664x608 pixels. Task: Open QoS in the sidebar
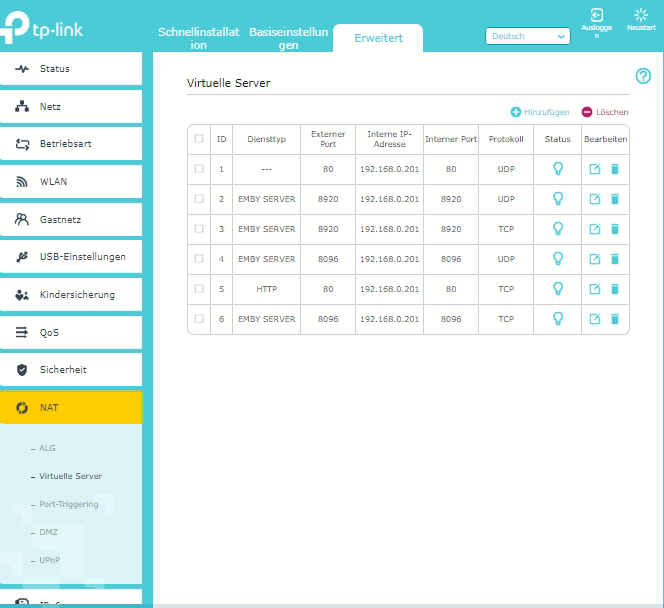pyautogui.click(x=71, y=332)
